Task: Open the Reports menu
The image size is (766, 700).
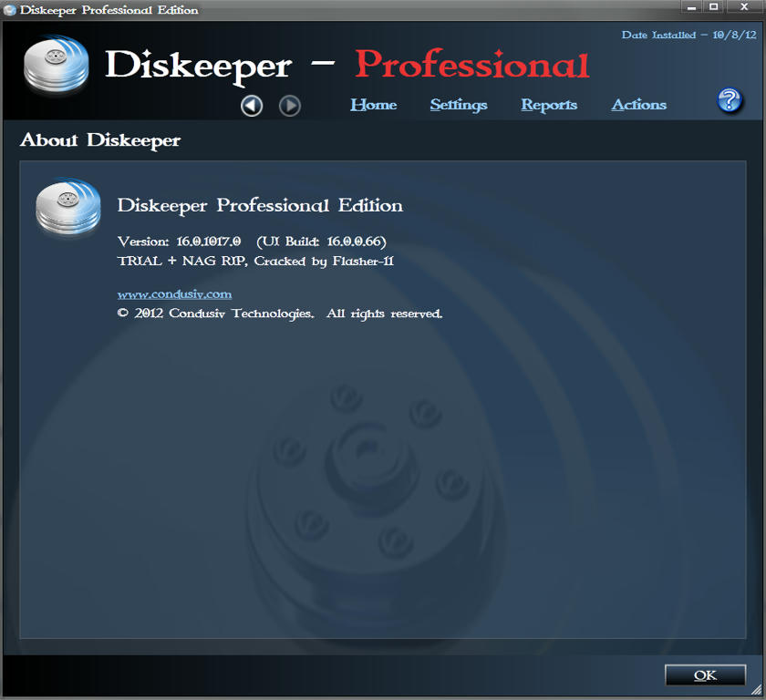Action: (x=549, y=105)
